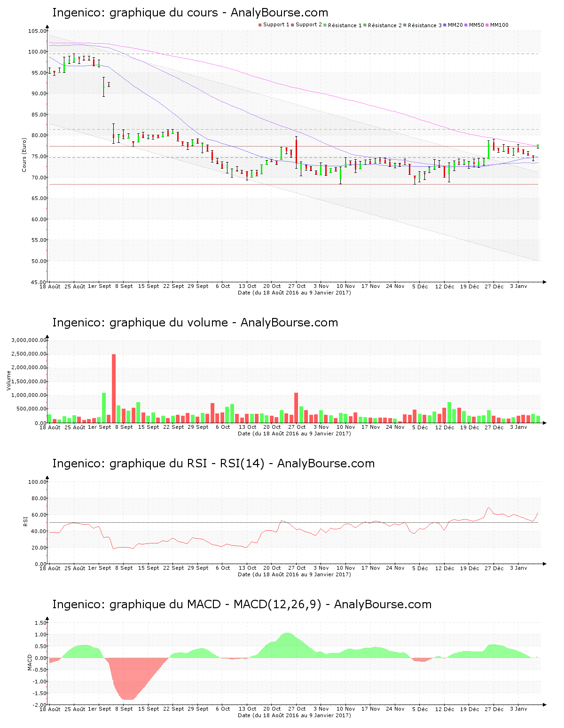This screenshot has width=564, height=728.
Task: Click the 105.00 price axis value
Action: tap(37, 31)
